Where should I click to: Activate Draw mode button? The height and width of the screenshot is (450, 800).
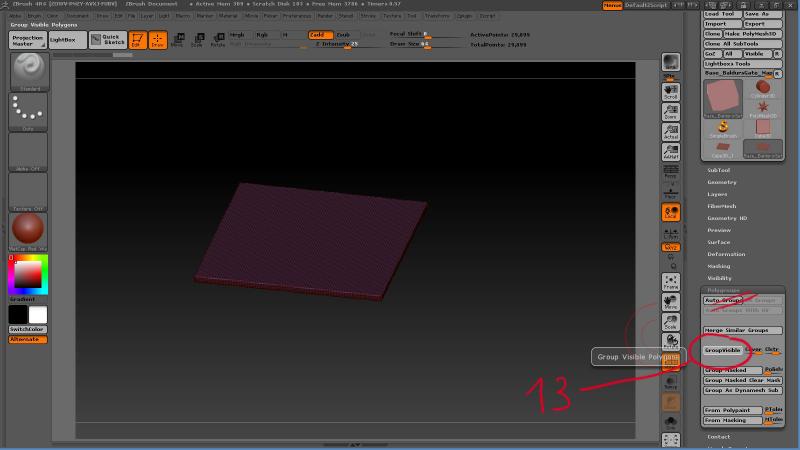coord(158,40)
